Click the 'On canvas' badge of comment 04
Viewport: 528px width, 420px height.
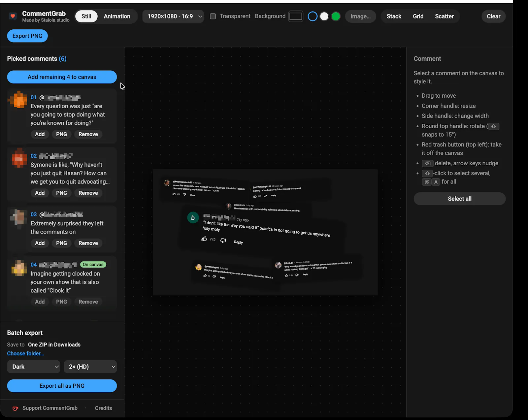(x=93, y=265)
